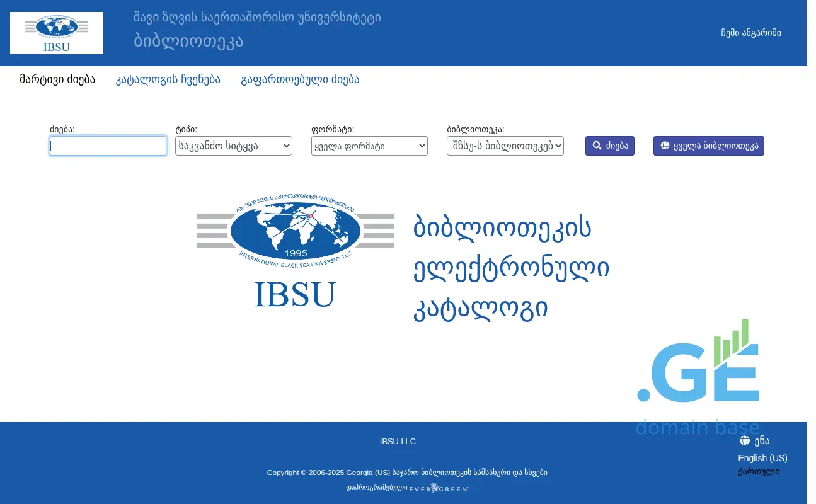Click the Evergreen logo in footer
Screen dimensions: 816x504
tap(439, 488)
